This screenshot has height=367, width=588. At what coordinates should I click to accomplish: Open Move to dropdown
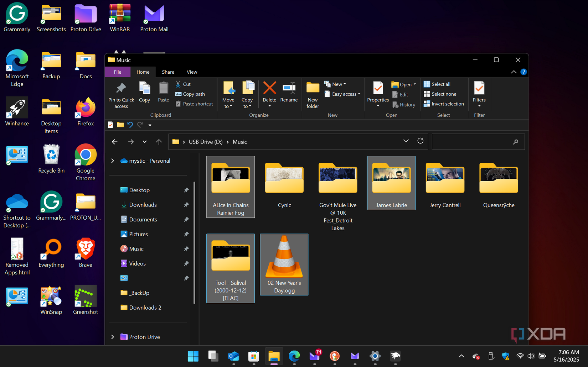point(228,106)
